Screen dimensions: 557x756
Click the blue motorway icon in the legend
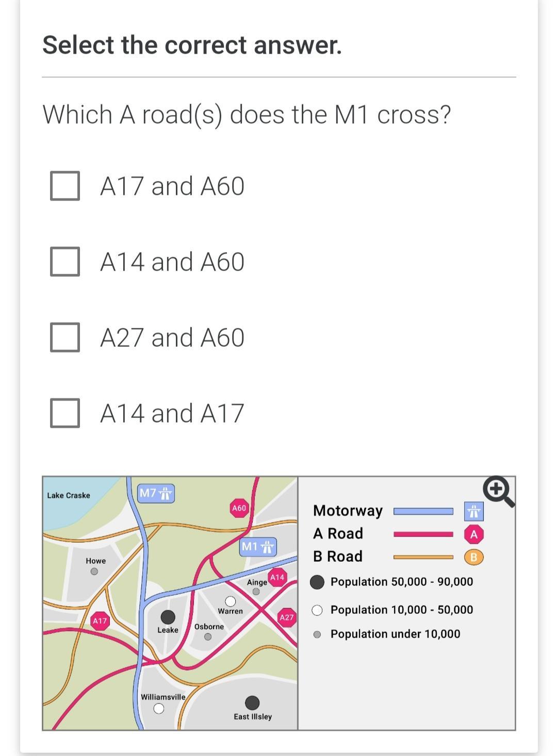[x=473, y=512]
